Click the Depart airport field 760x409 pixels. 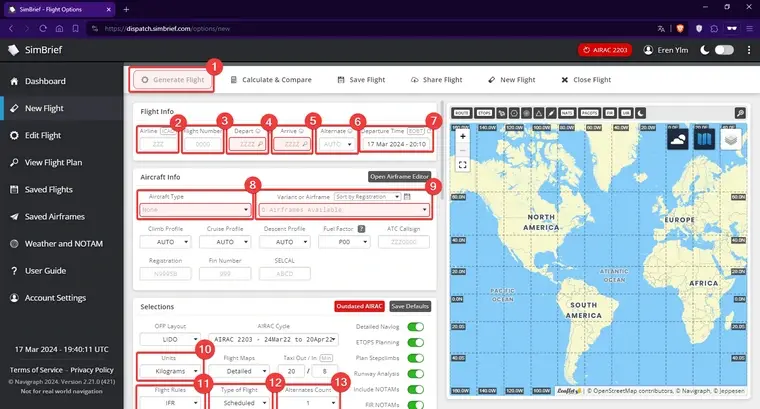247,144
